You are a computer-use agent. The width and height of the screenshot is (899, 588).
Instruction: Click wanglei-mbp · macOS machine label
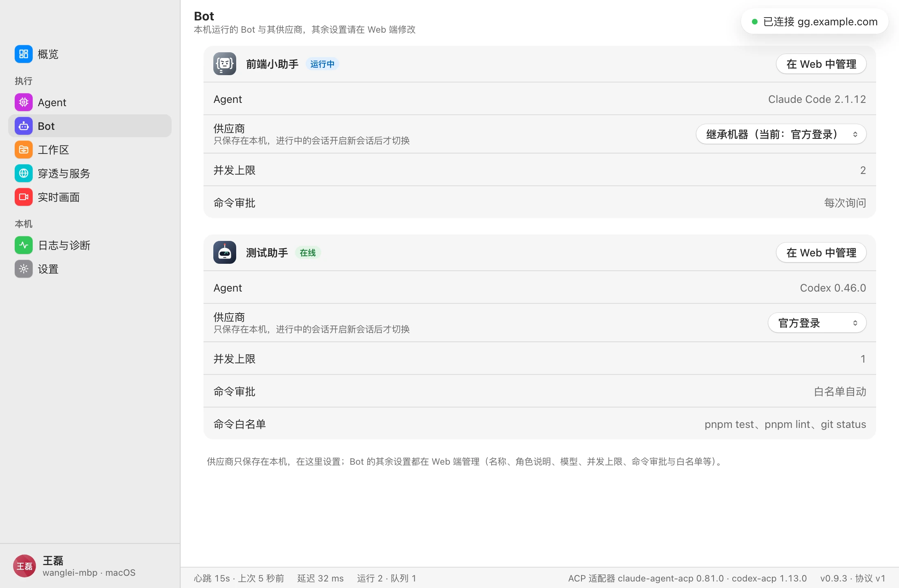pos(89,572)
